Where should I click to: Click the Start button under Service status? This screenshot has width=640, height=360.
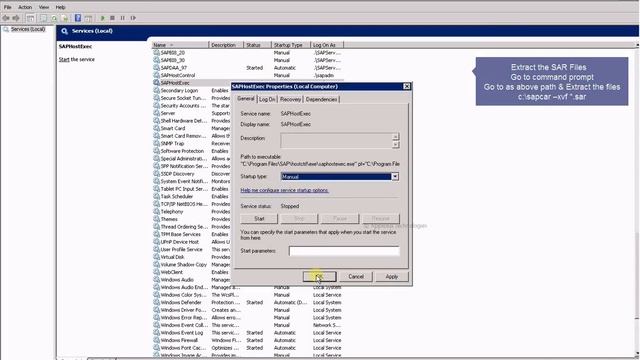(259, 219)
